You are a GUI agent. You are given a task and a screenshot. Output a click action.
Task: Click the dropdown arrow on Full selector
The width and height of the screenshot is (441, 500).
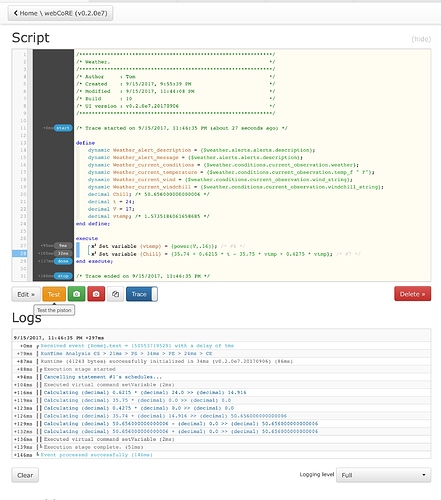[424, 475]
